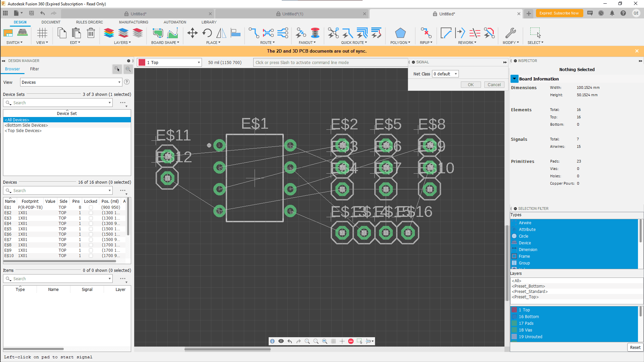Screen dimensions: 644x362
Task: Open the Fanout tool
Action: pos(301,33)
